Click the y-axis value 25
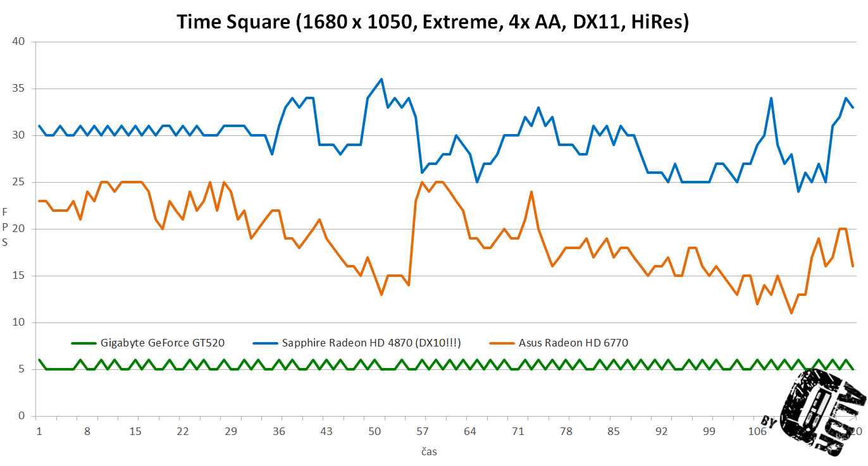Image resolution: width=868 pixels, height=466 pixels. (18, 182)
